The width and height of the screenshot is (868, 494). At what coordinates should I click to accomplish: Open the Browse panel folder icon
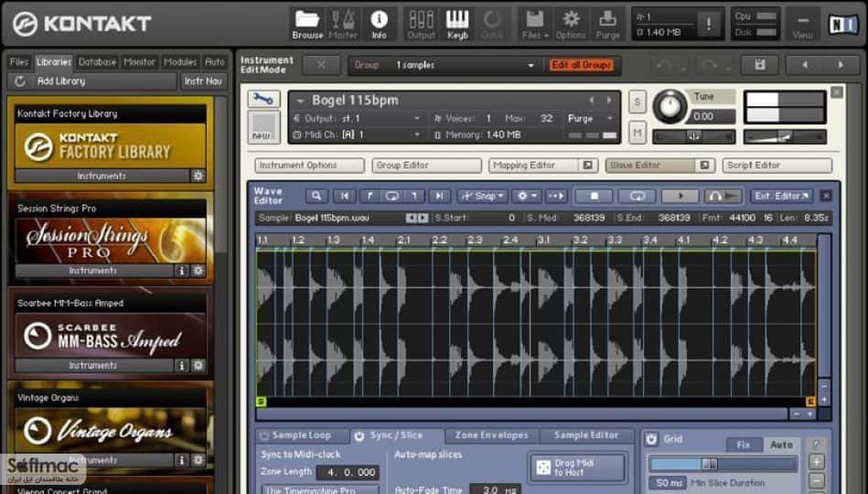(x=307, y=23)
